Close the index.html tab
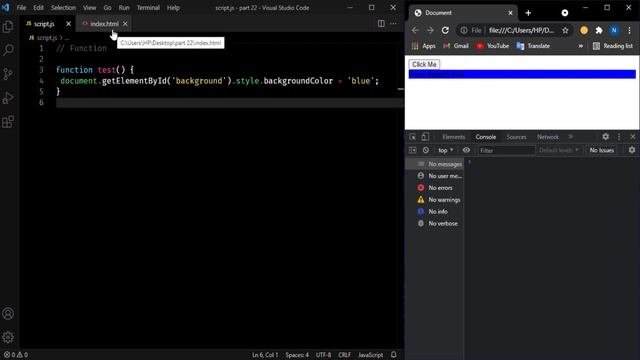Viewport: 640px width, 360px height. (125, 24)
